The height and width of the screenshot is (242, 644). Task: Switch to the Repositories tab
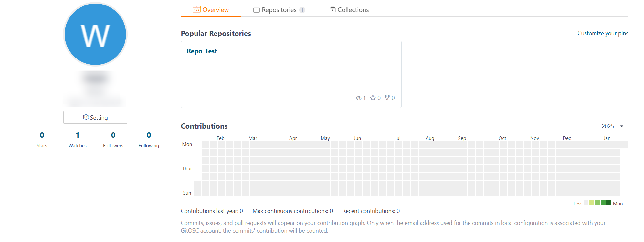(x=279, y=10)
